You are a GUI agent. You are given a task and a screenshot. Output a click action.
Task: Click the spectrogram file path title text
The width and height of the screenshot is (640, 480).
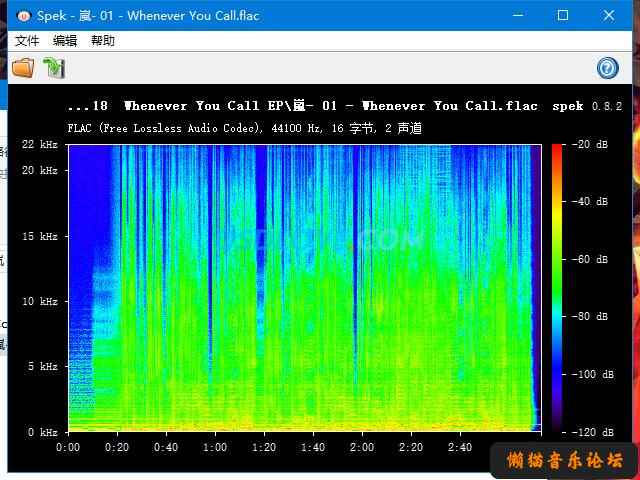pos(302,106)
